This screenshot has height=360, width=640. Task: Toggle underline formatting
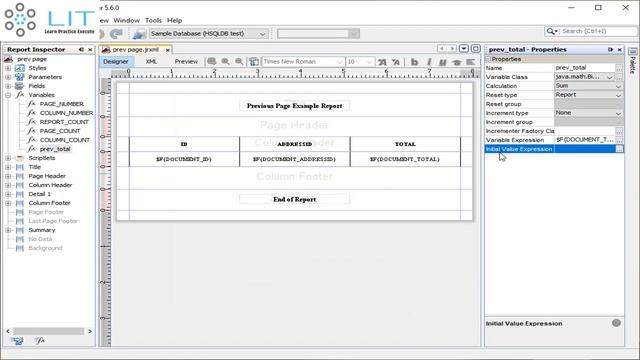[442, 62]
